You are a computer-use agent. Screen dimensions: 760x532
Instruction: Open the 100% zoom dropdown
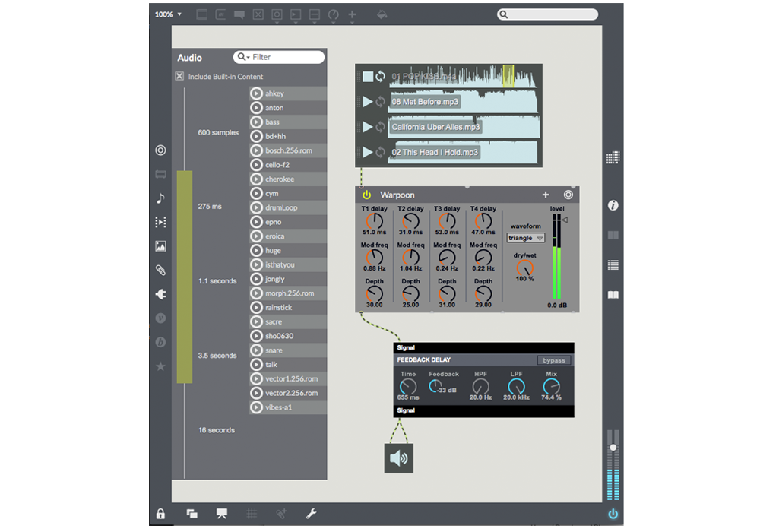coord(168,14)
